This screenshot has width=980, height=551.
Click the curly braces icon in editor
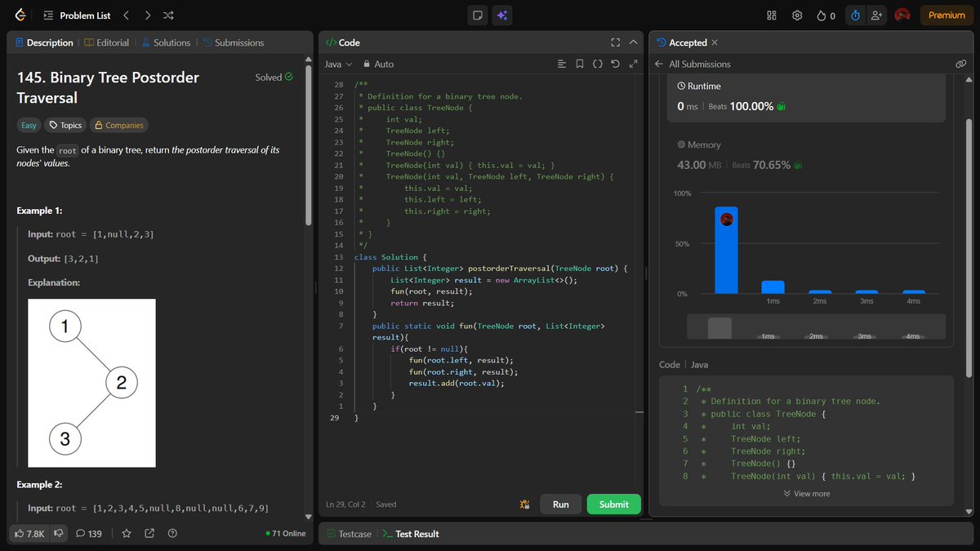pos(597,64)
